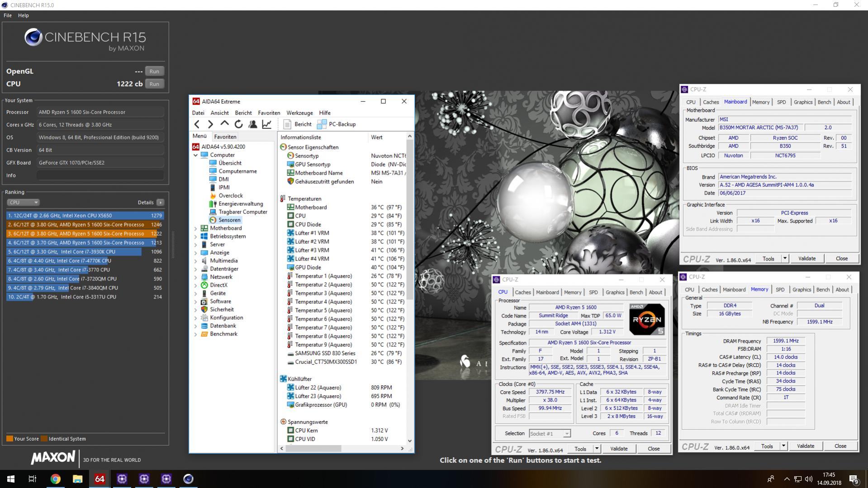868x488 pixels.
Task: Click Close in the CPU-Z Memory window
Action: (x=840, y=446)
